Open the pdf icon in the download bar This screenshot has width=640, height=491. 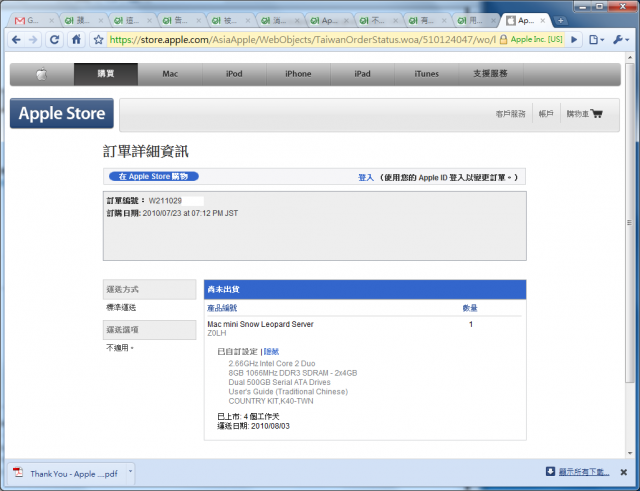pos(18,473)
